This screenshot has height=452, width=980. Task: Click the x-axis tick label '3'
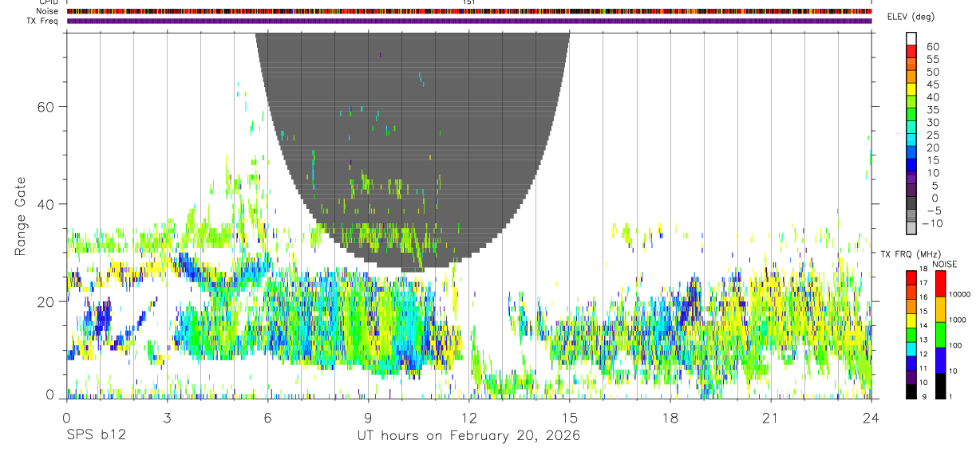click(167, 418)
